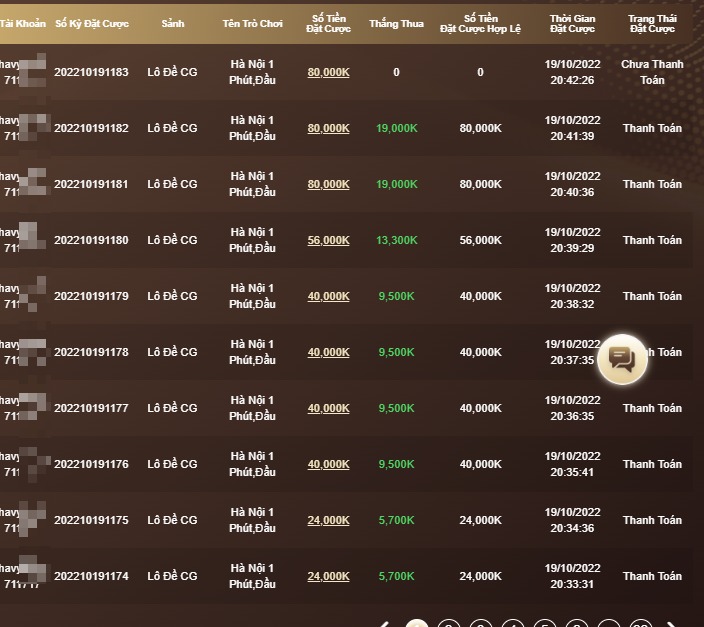Click the "Thời Gian Đặt Cược" column header
Image resolution: width=704 pixels, height=627 pixels.
[572, 23]
